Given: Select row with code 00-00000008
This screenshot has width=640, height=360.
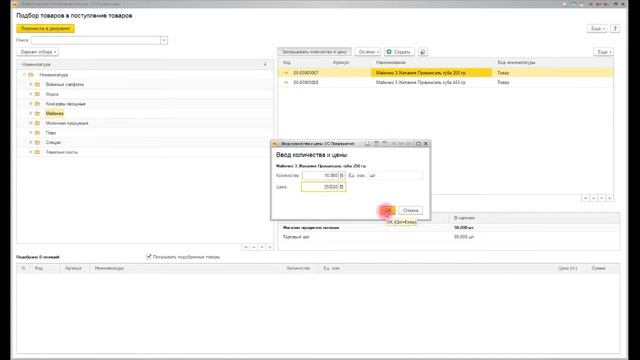Looking at the screenshot, I should pyautogui.click(x=445, y=82).
